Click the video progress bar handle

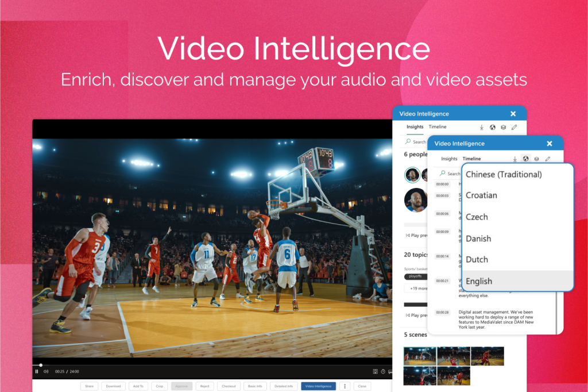click(x=41, y=365)
